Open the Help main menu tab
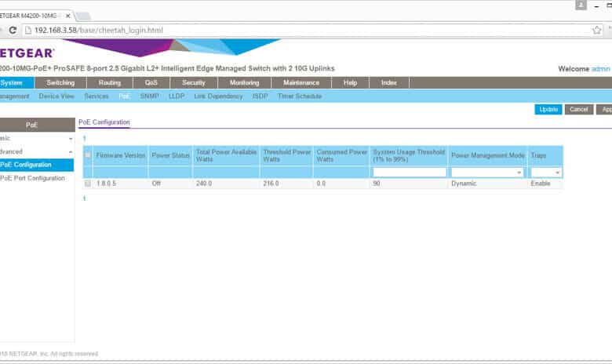 [x=350, y=82]
